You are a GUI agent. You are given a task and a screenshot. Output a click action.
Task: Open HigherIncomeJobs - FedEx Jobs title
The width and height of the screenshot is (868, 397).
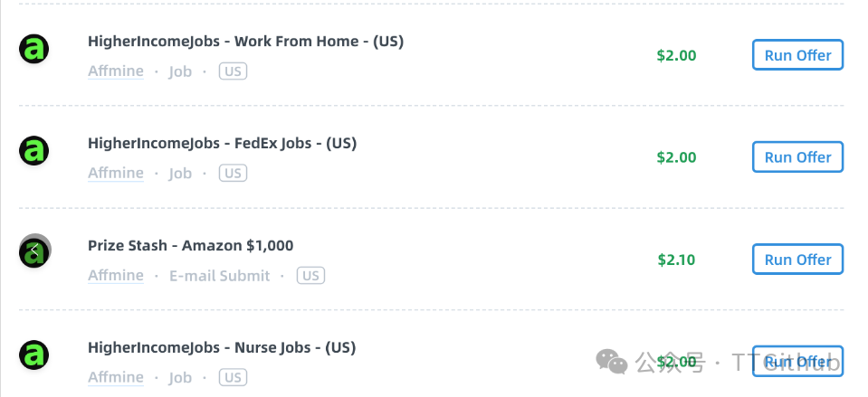(x=222, y=144)
